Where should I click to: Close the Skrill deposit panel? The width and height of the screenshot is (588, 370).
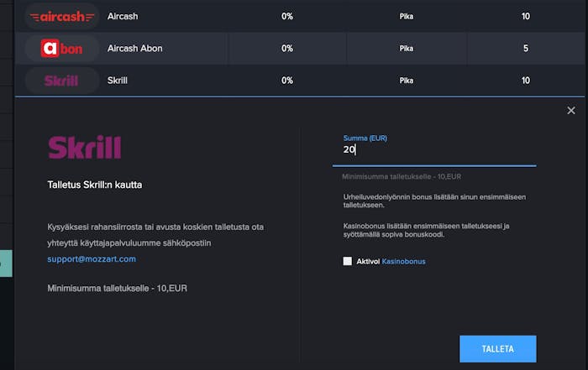click(x=570, y=111)
